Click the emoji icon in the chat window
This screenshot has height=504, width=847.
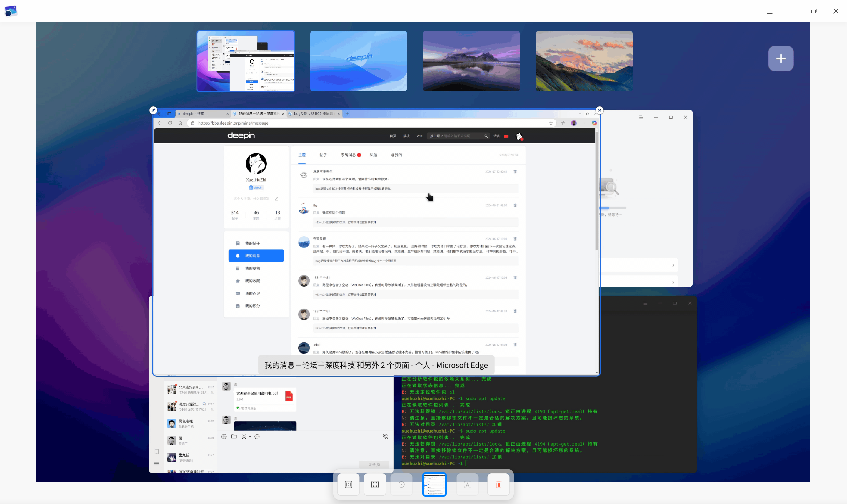[224, 437]
